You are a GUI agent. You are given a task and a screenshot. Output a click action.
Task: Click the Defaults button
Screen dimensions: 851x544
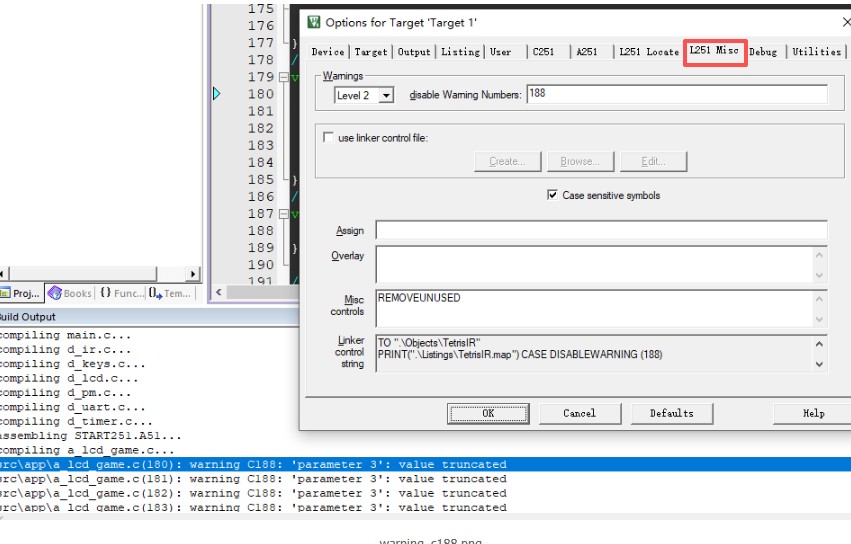(671, 413)
